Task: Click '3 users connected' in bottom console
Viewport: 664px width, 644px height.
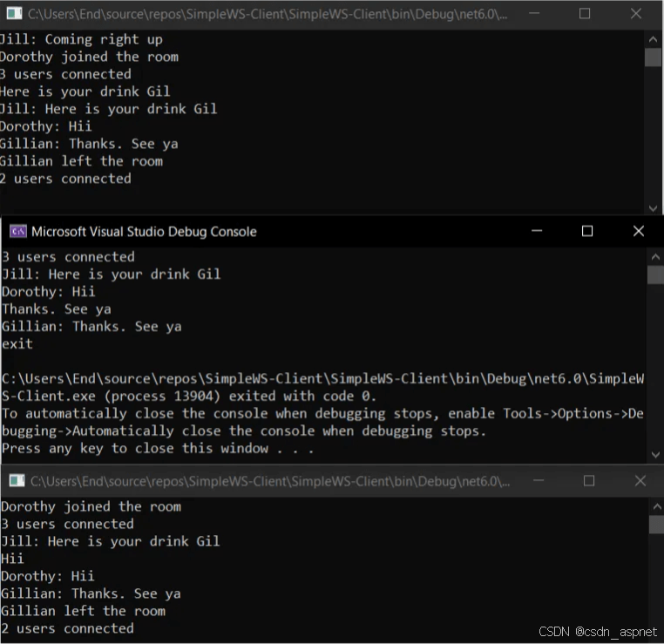Action: point(67,525)
